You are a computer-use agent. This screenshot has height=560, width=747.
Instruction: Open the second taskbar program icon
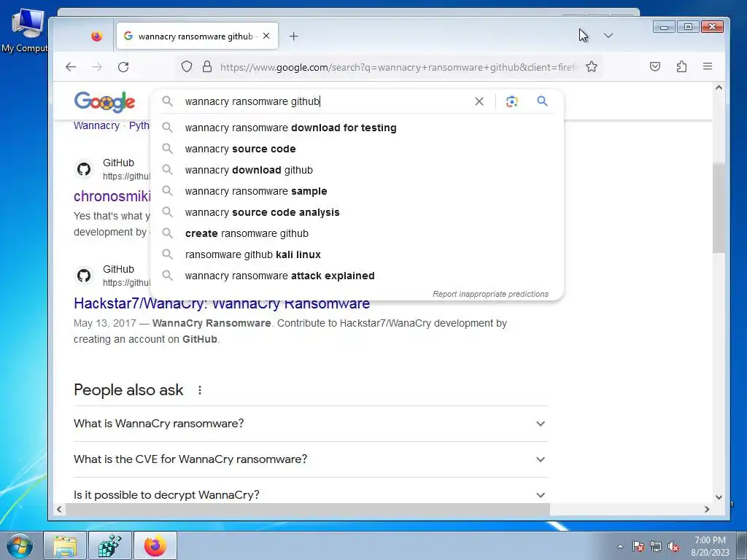pos(110,545)
